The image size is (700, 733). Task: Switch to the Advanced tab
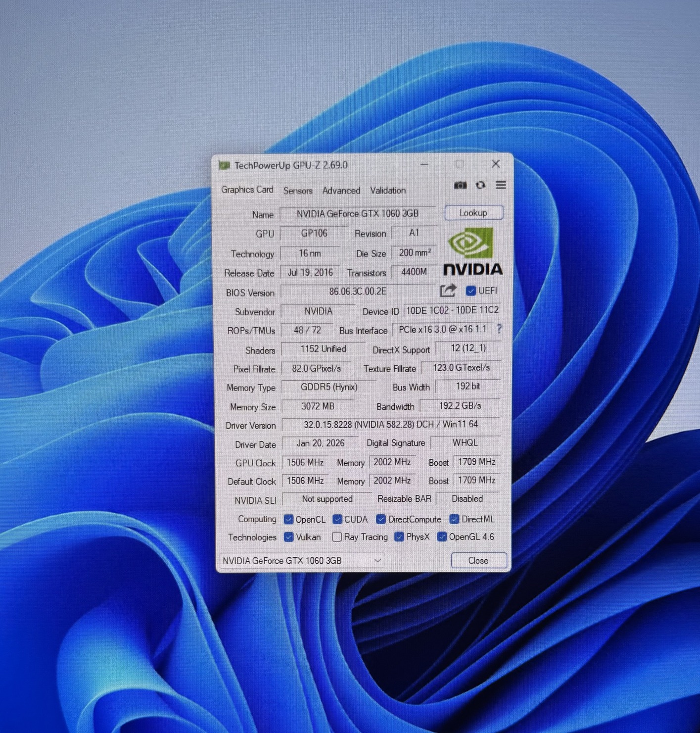tap(341, 191)
